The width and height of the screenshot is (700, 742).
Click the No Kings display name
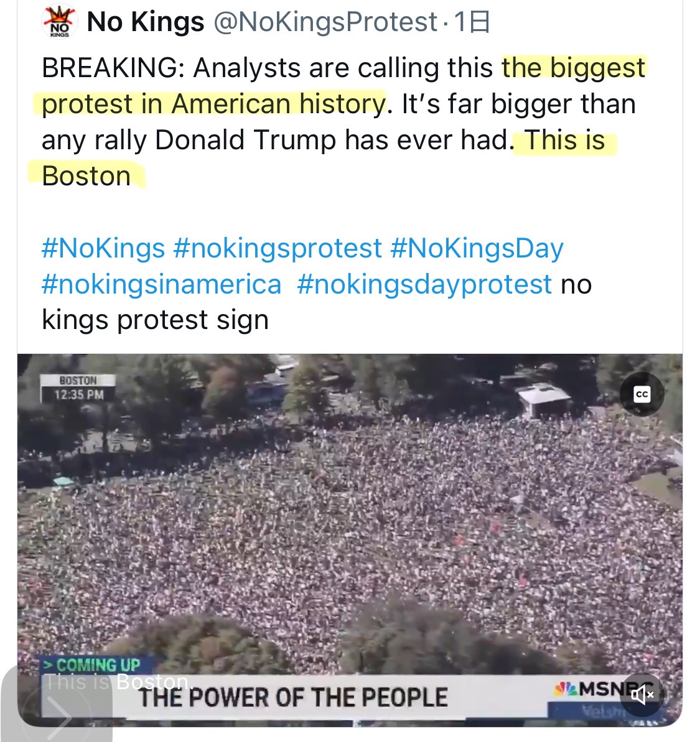tap(146, 22)
